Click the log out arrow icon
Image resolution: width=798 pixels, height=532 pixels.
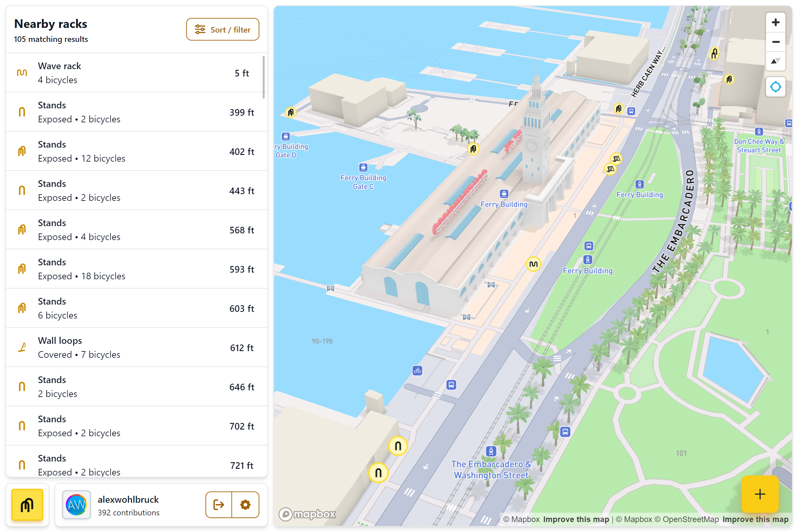coord(218,504)
